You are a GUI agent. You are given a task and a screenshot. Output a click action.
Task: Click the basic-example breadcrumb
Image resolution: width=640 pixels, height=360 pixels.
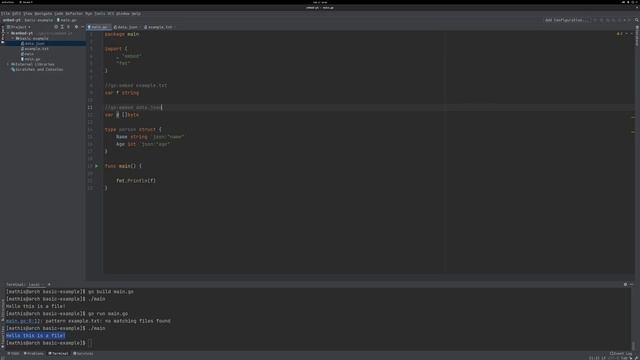(x=39, y=20)
